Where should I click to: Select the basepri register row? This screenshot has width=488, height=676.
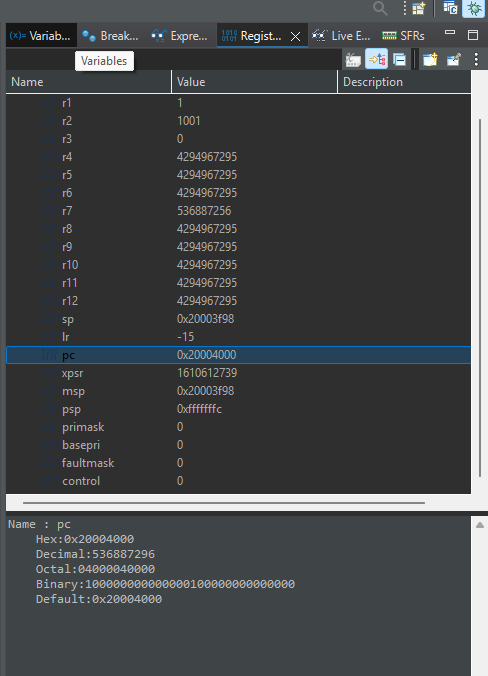click(238, 445)
